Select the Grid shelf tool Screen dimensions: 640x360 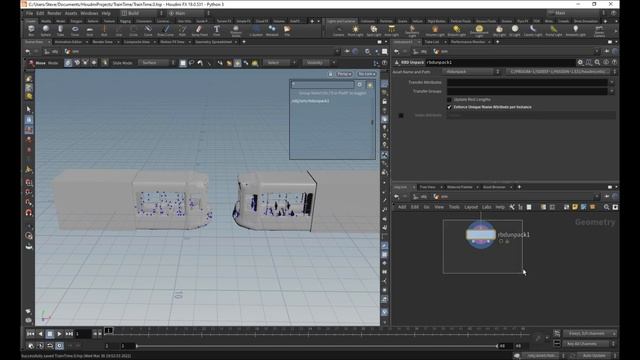point(89,30)
